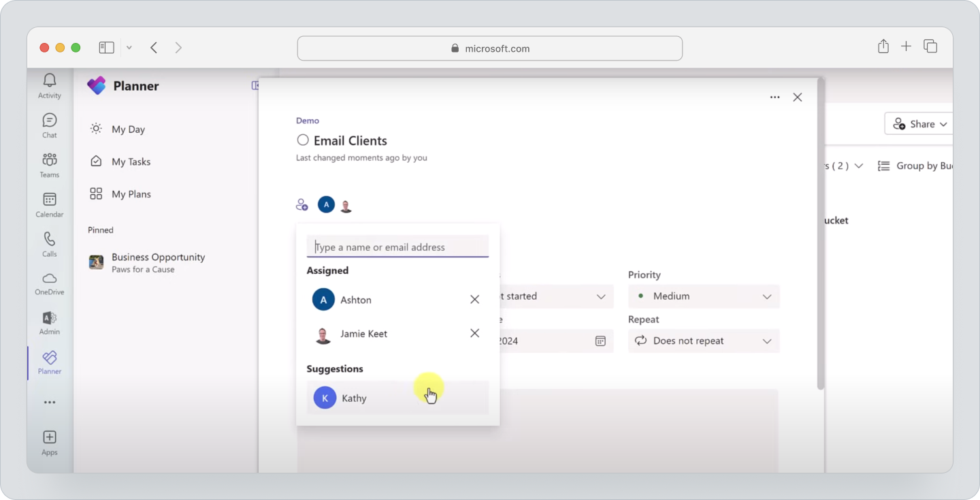This screenshot has height=500, width=980.
Task: Remove Ashton from assigned members
Action: [474, 299]
